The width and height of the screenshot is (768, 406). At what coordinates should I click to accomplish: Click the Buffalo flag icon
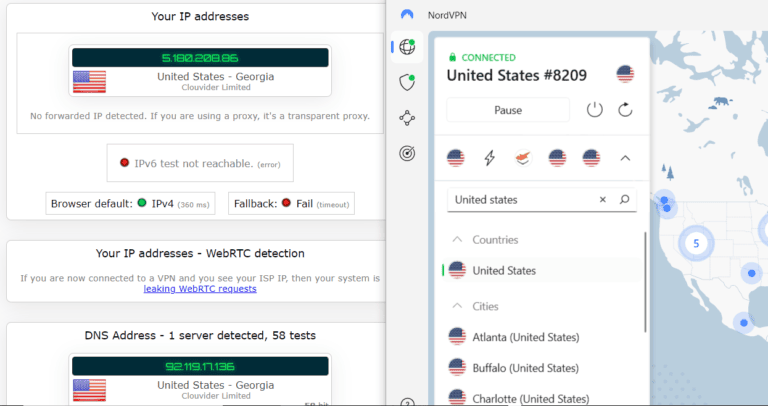tap(457, 367)
